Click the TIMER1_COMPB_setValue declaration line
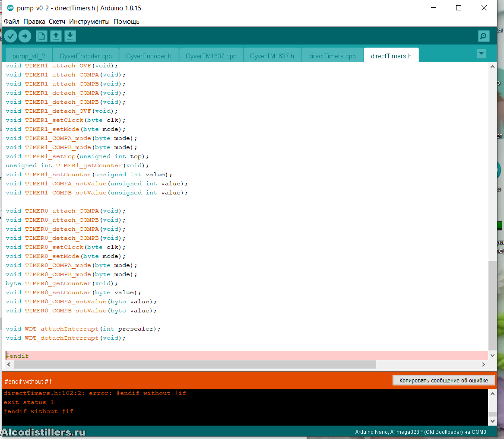The height and width of the screenshot is (439, 504). point(96,193)
